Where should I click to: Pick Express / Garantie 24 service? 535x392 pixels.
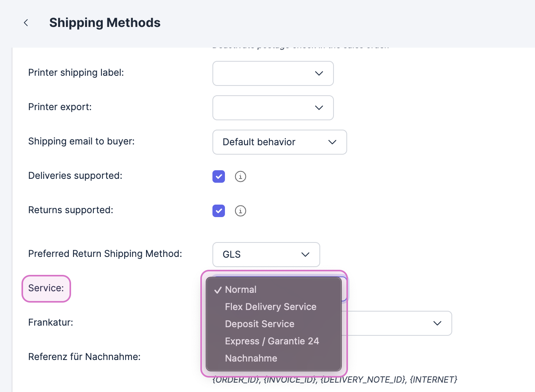pos(272,341)
